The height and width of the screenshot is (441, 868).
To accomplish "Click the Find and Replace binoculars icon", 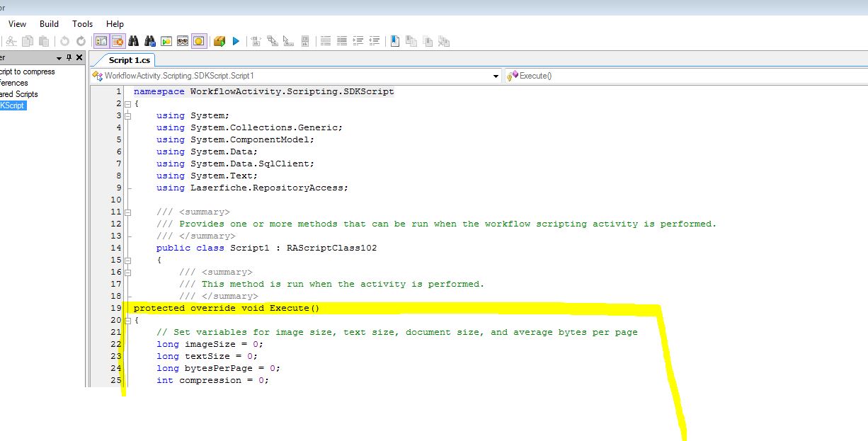I will [150, 41].
